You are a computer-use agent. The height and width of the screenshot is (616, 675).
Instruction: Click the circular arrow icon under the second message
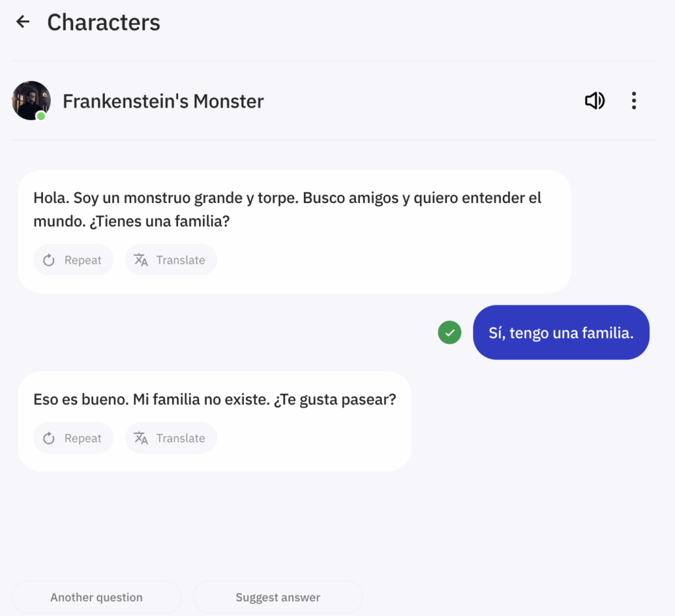click(x=49, y=439)
